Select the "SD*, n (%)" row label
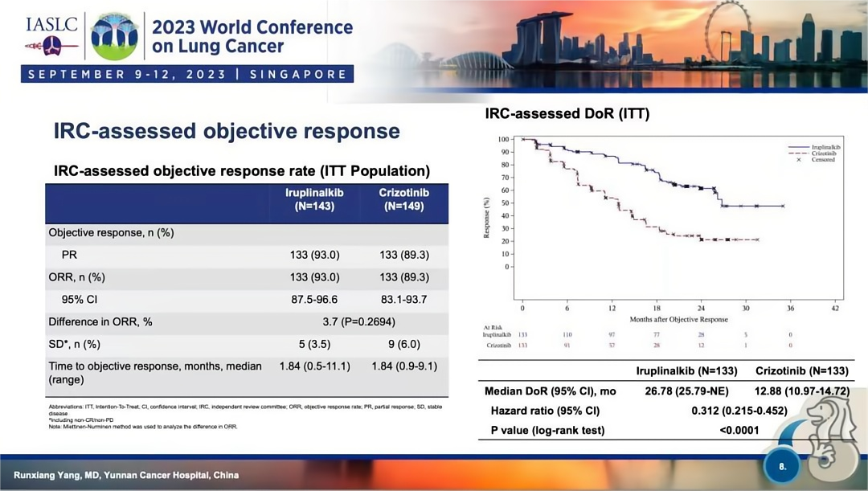 pos(74,344)
